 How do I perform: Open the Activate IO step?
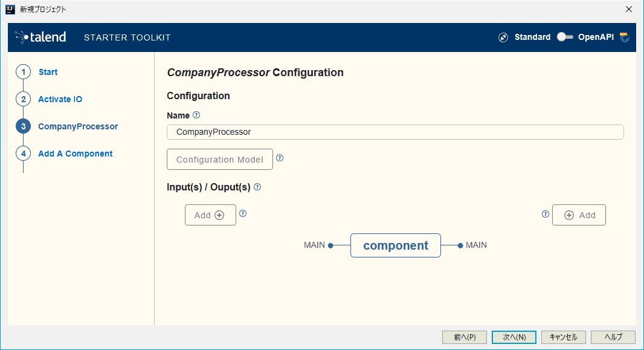(x=60, y=99)
